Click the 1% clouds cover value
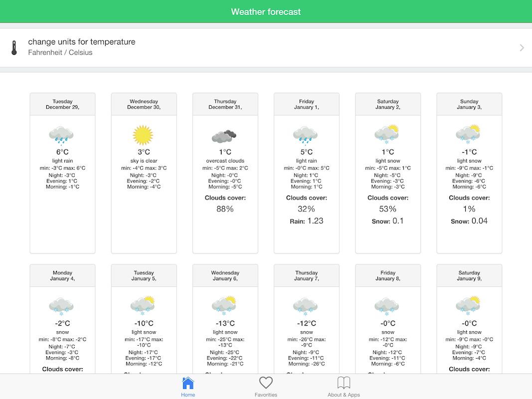This screenshot has width=532, height=399. [469, 209]
